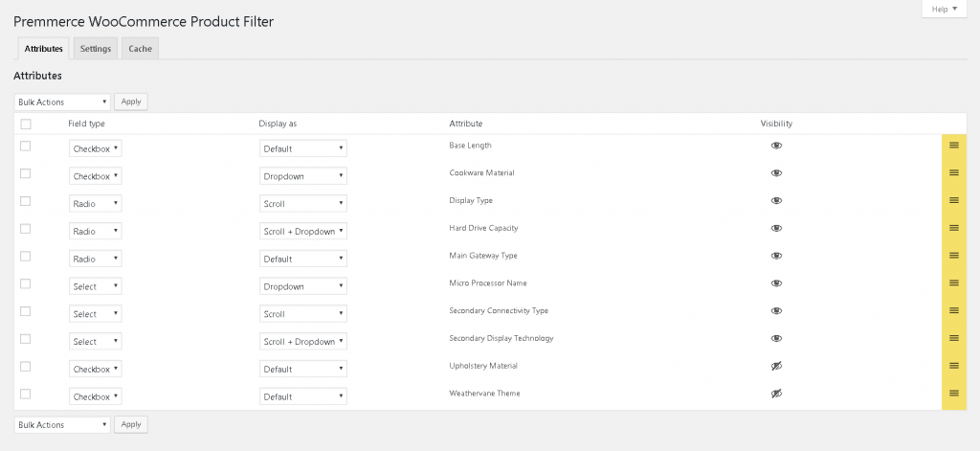Check the Cookware Material row checkbox
980x451 pixels.
[26, 173]
